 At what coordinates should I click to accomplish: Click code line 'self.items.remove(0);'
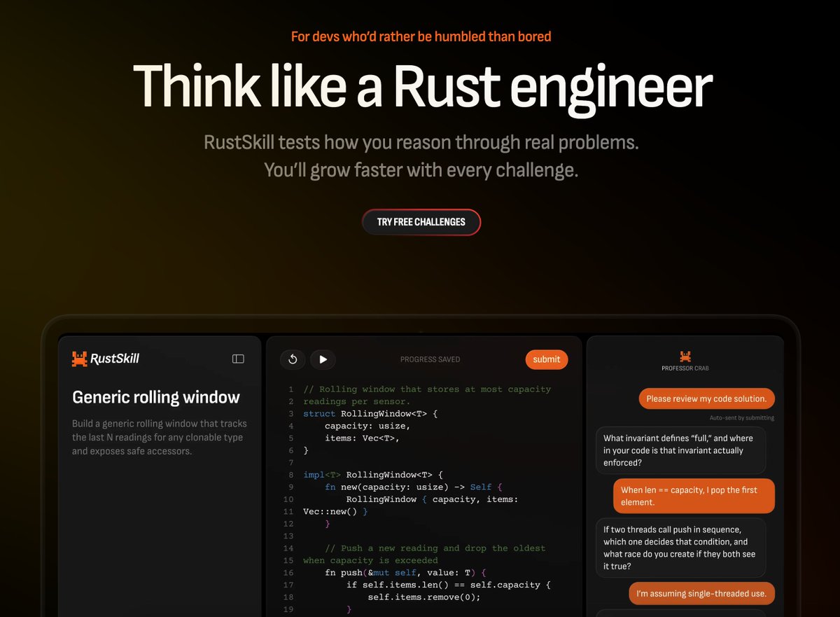pyautogui.click(x=424, y=597)
